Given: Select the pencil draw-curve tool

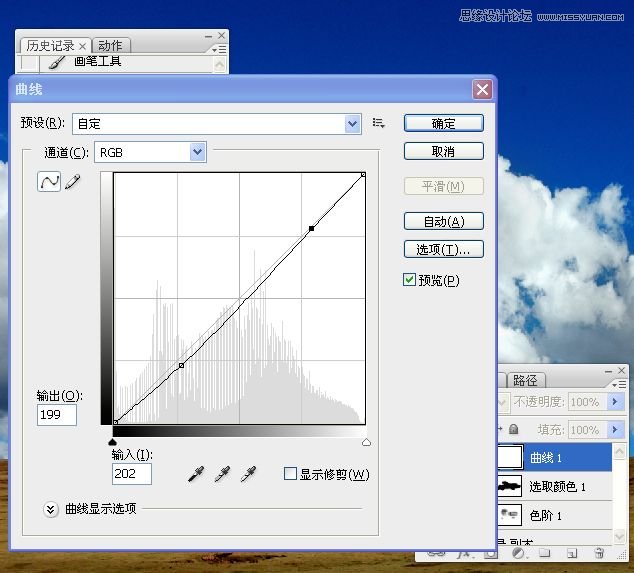Looking at the screenshot, I should (72, 181).
